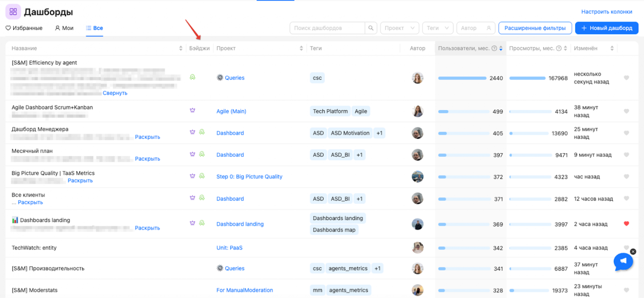This screenshot has height=298, width=644.
Task: Click the help icon beside Пользователи, мес.
Action: click(x=494, y=48)
